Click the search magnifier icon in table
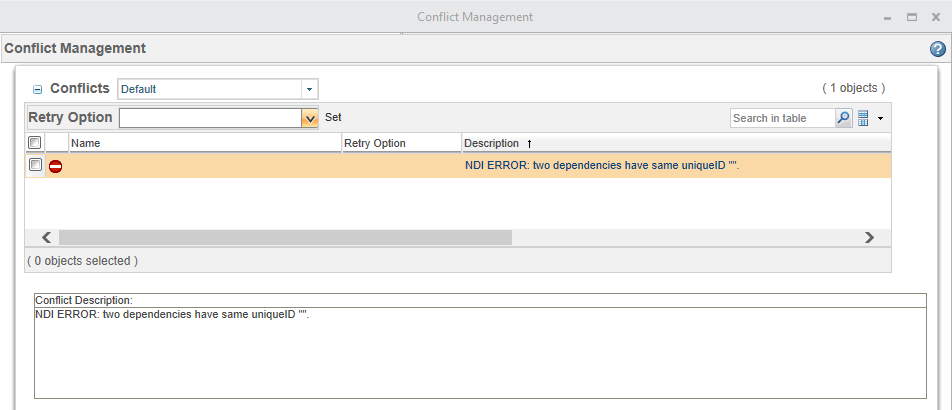The image size is (952, 410). point(843,118)
